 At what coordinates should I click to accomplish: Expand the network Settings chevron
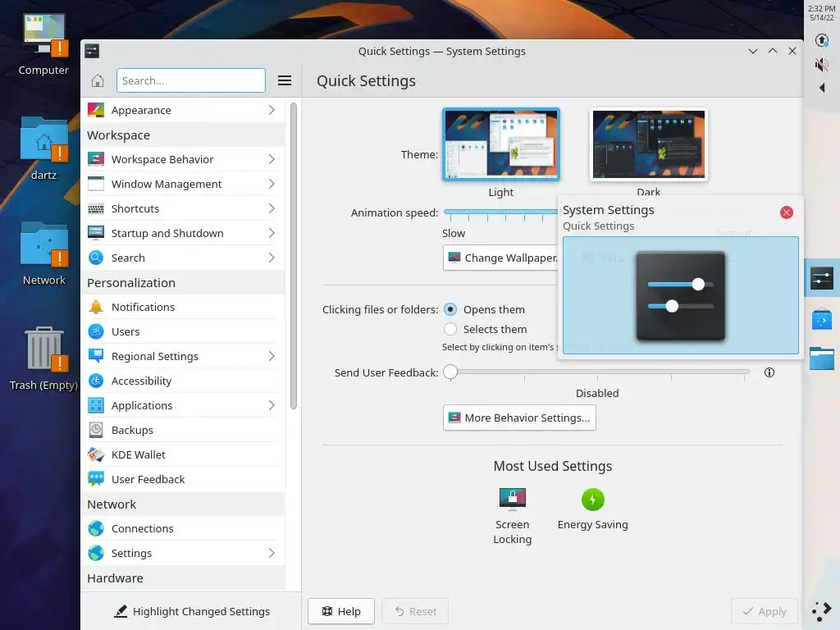(x=272, y=554)
